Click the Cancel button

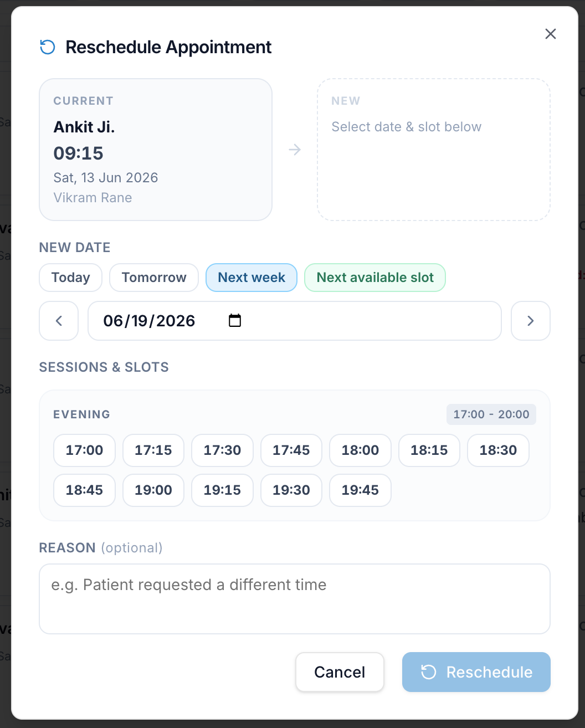pyautogui.click(x=340, y=672)
